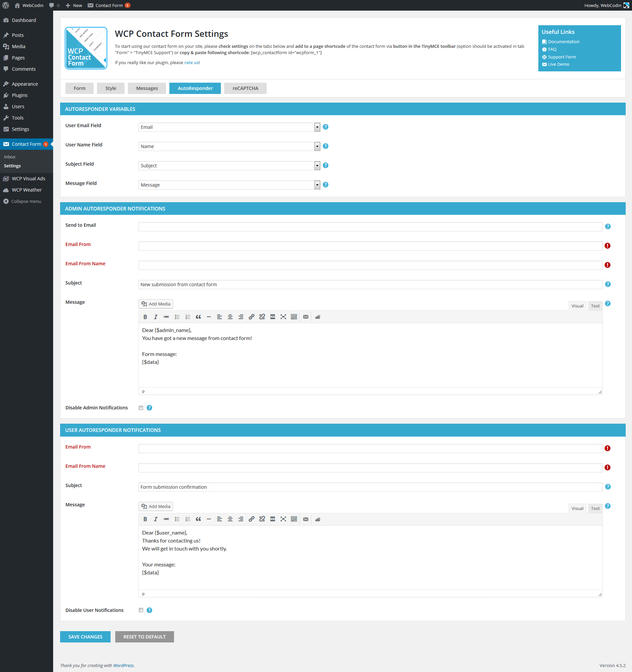The width and height of the screenshot is (632, 672).
Task: Click fullscreen icon in user message editor
Action: (x=283, y=519)
